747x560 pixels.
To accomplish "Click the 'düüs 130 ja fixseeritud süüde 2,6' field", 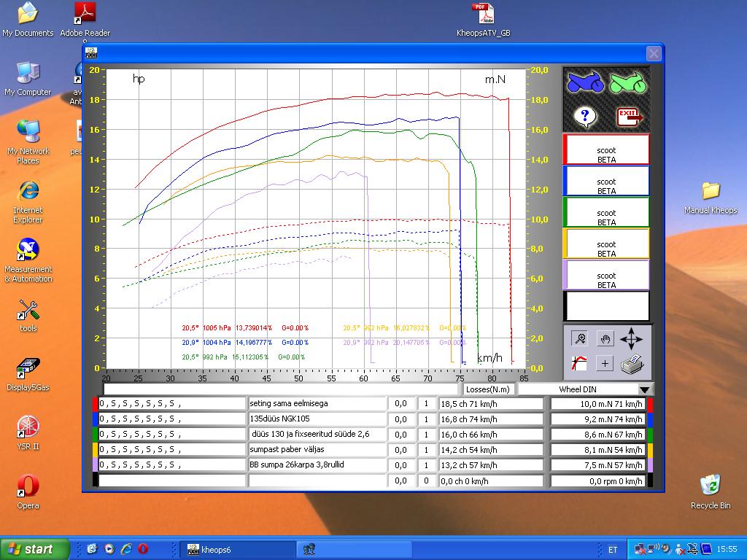I will coord(317,435).
